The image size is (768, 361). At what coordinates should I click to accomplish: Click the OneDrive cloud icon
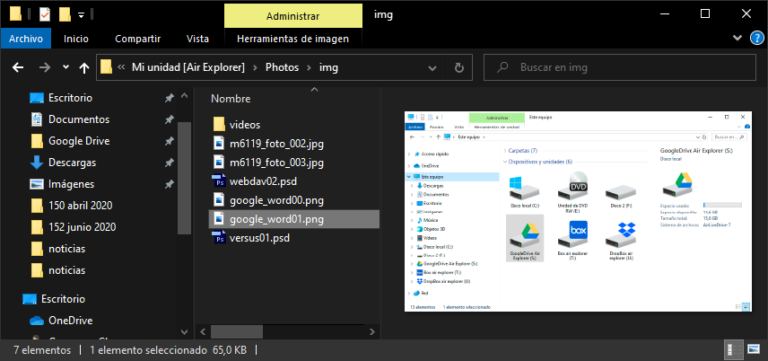(37, 321)
